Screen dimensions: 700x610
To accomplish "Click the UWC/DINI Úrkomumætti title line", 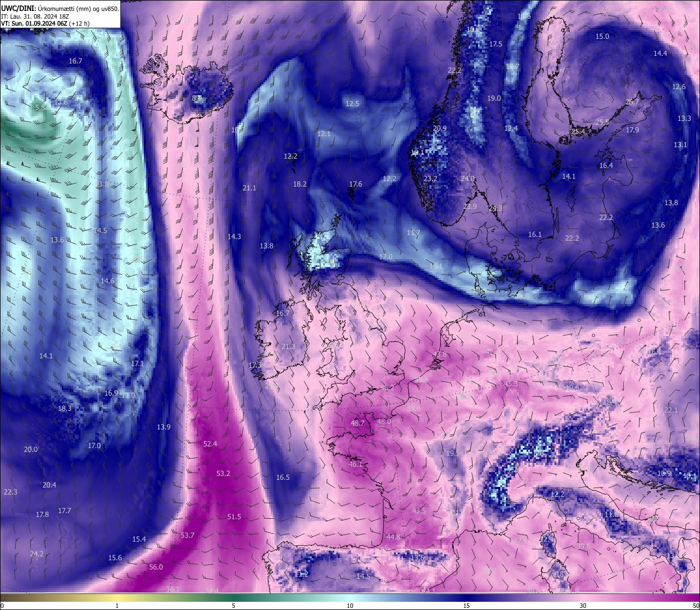I will (60, 9).
